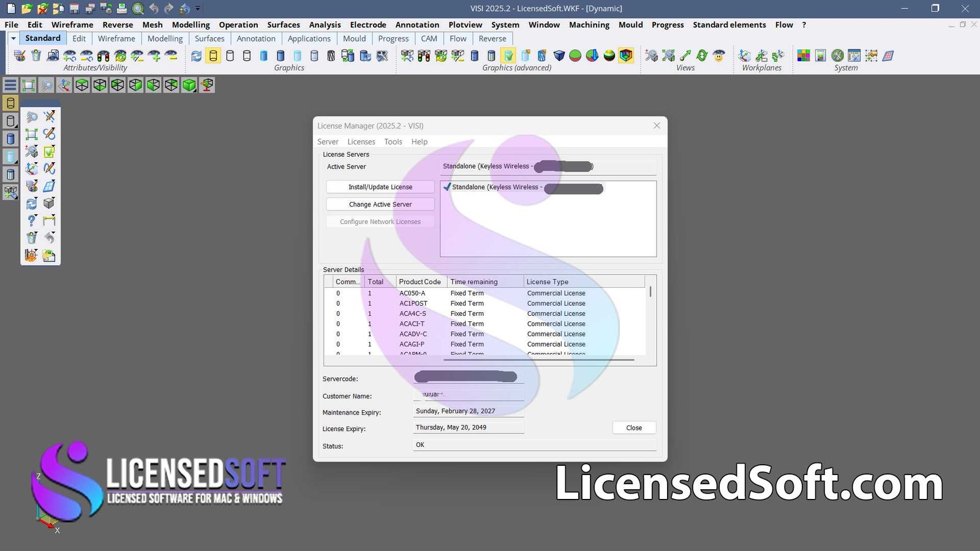Toggle the highlighted multicolor section cube icon

tap(625, 56)
